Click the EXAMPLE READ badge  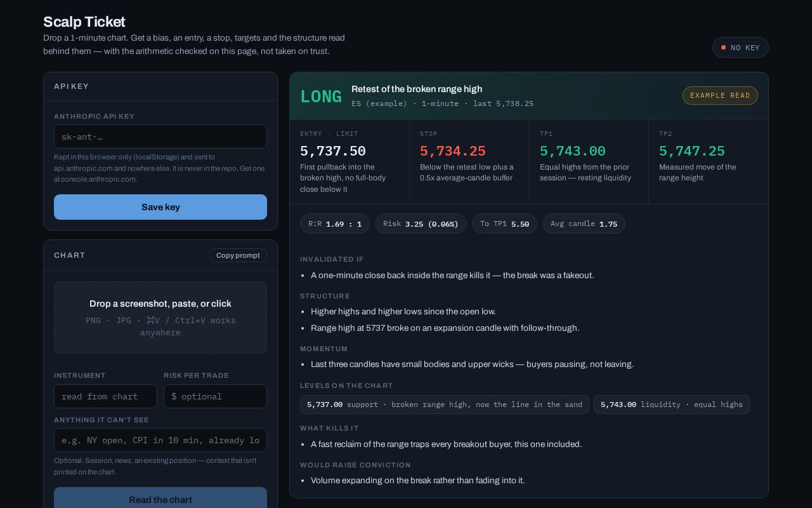point(720,95)
